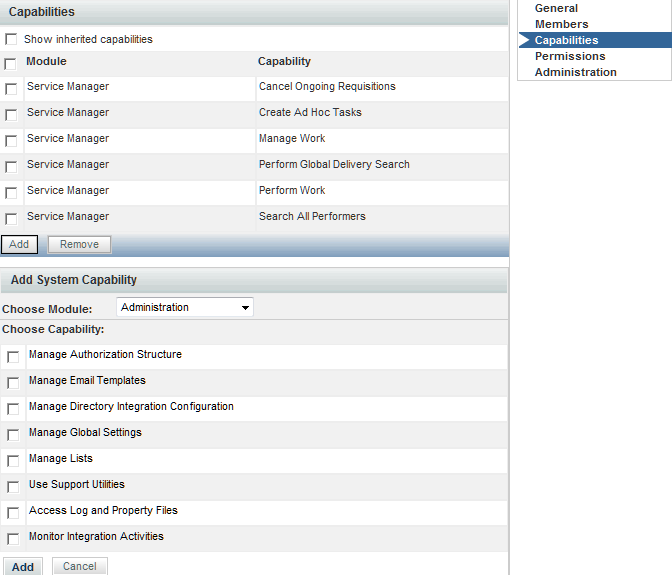Click the Add System Capability heading

point(74,280)
